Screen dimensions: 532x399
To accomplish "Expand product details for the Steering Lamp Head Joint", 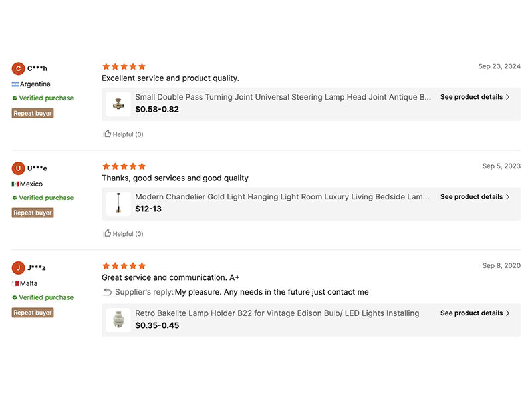I will 473,97.
